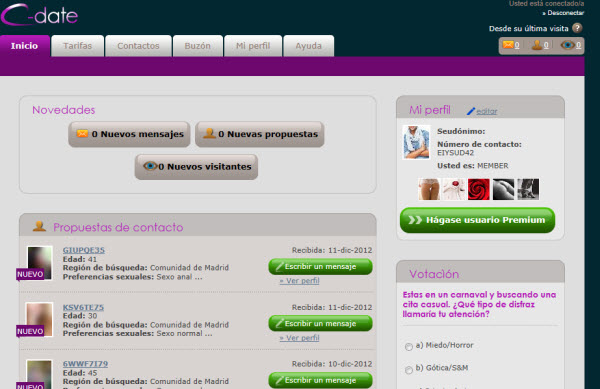Select radio option a) Miedo/Horror

[409, 347]
